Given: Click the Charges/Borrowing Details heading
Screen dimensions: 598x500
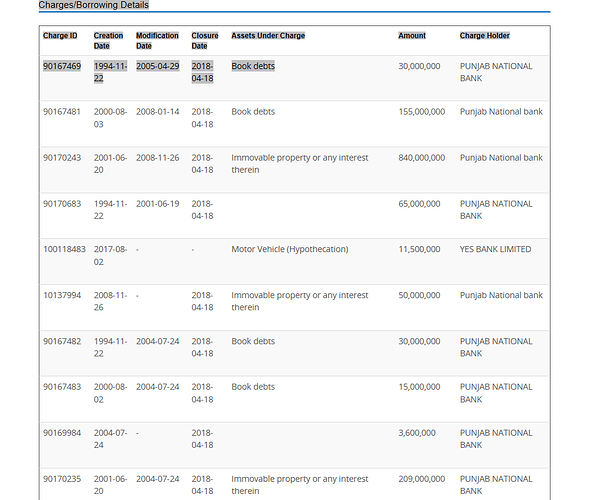Looking at the screenshot, I should [94, 5].
